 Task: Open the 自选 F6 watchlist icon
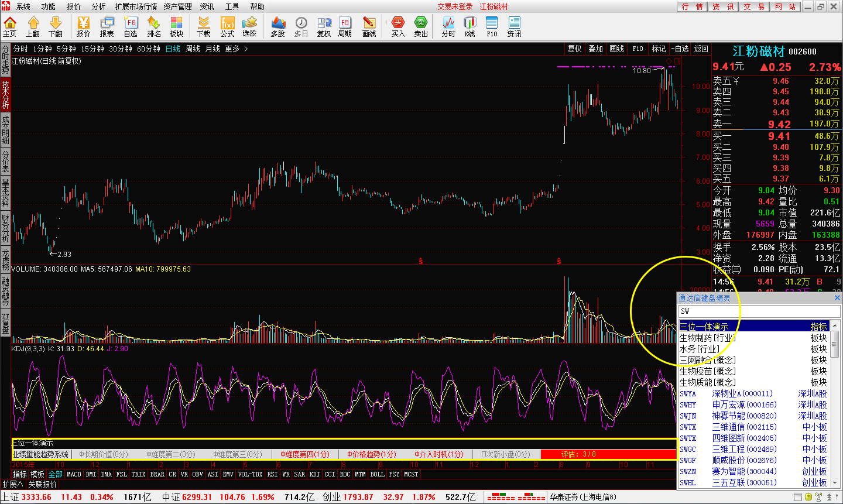point(131,27)
